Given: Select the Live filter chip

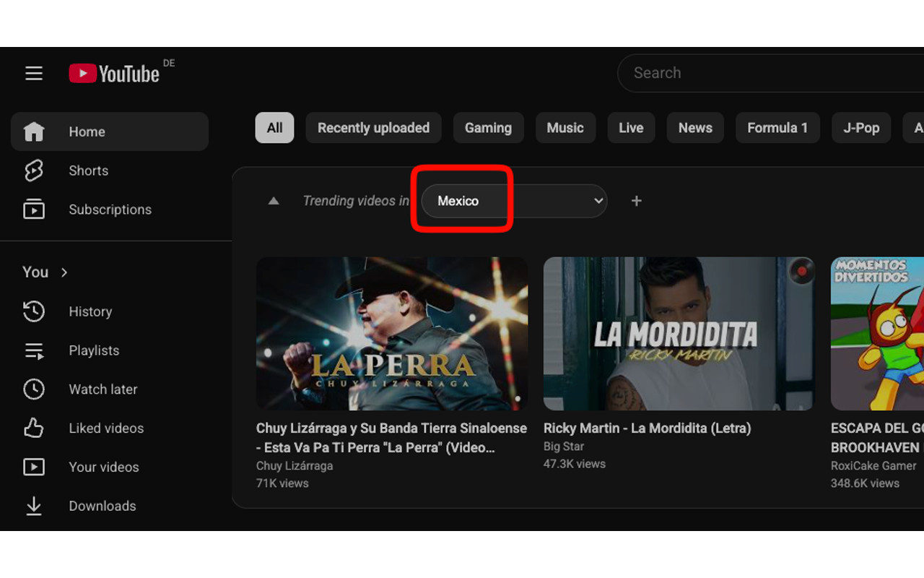Looking at the screenshot, I should point(631,128).
